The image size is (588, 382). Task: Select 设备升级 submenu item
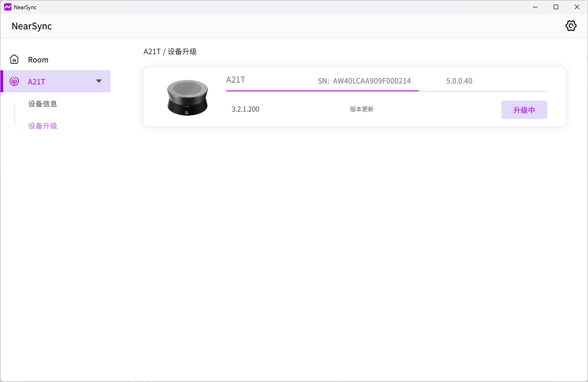pos(43,126)
